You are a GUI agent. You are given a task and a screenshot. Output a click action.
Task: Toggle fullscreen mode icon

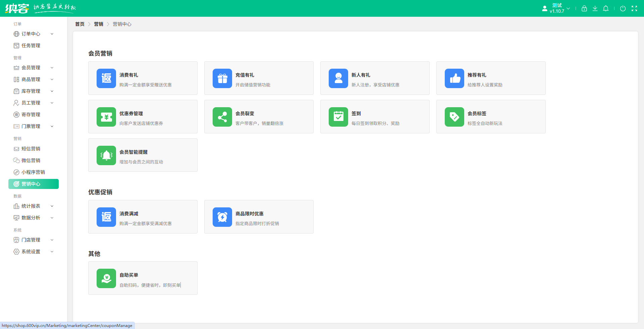(x=634, y=9)
